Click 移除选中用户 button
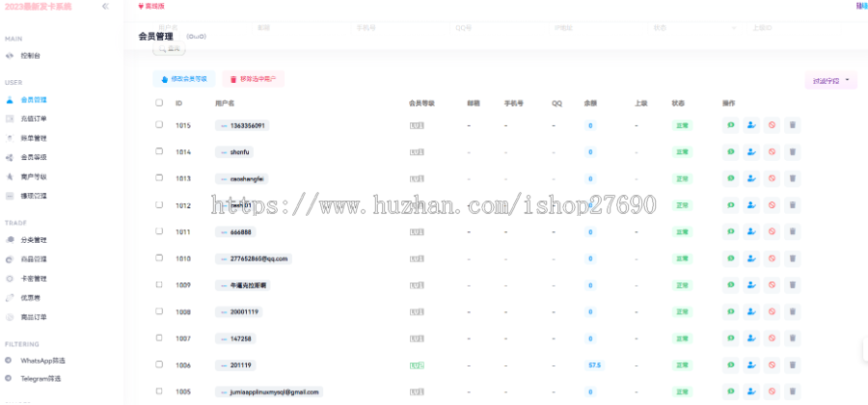Screen dimensions: 868x405 click(254, 79)
